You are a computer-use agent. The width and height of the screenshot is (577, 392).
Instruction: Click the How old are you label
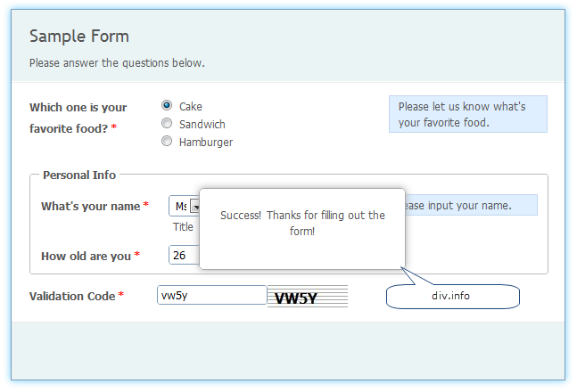pos(87,256)
